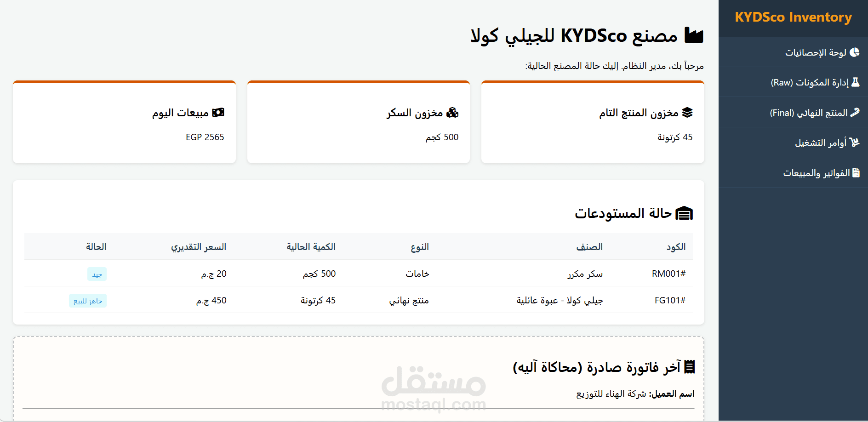Click the receipt icon beside آخر فاتورة صادرة
This screenshot has width=868, height=422.
(690, 367)
